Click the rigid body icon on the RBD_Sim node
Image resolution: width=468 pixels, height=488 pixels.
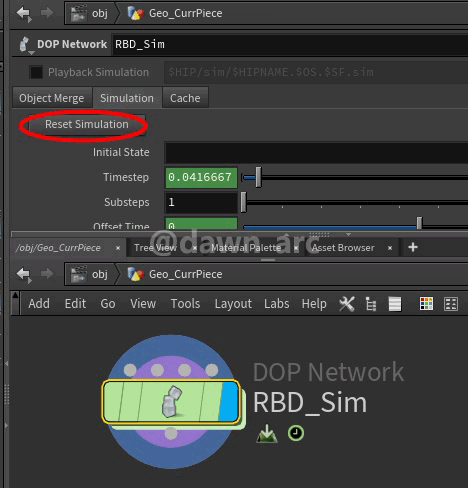pos(171,402)
